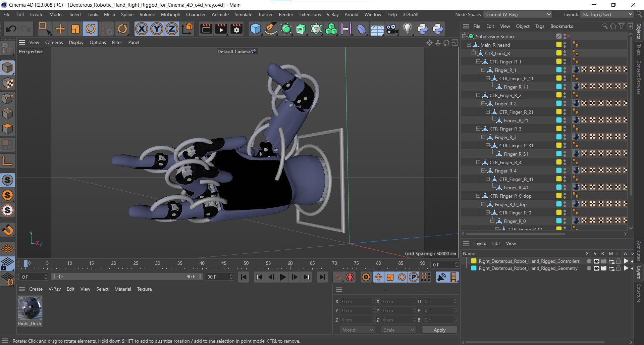Click cyan layer swatch of Finger_R_11
644x345 pixels.
(x=559, y=87)
